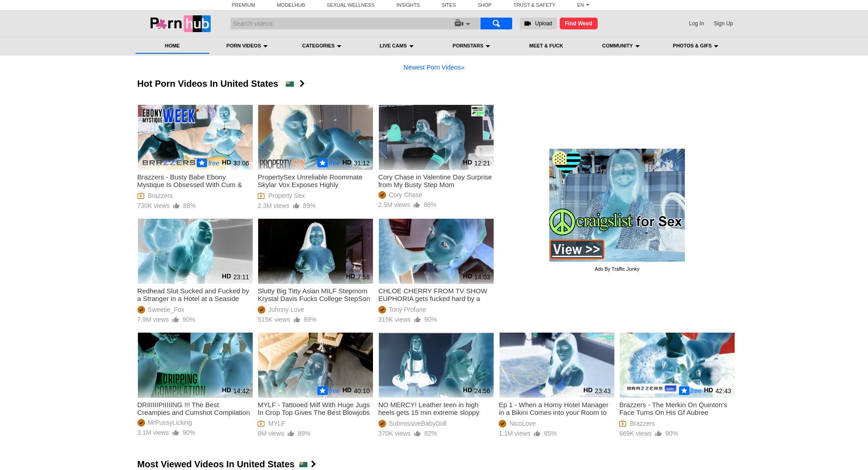The height and width of the screenshot is (470, 868).
Task: Click the Sign Up link
Action: (723, 23)
